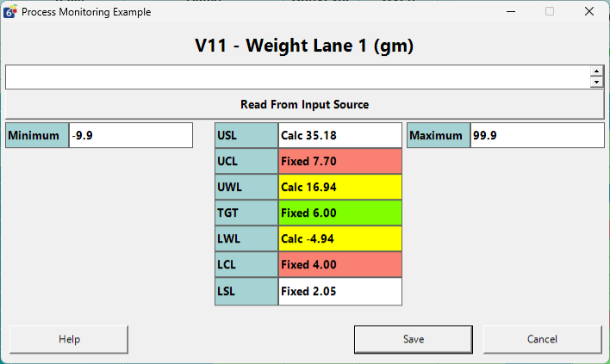Screen dimensions: 610x364
Task: Click the LCL label cell
Action: pos(246,264)
